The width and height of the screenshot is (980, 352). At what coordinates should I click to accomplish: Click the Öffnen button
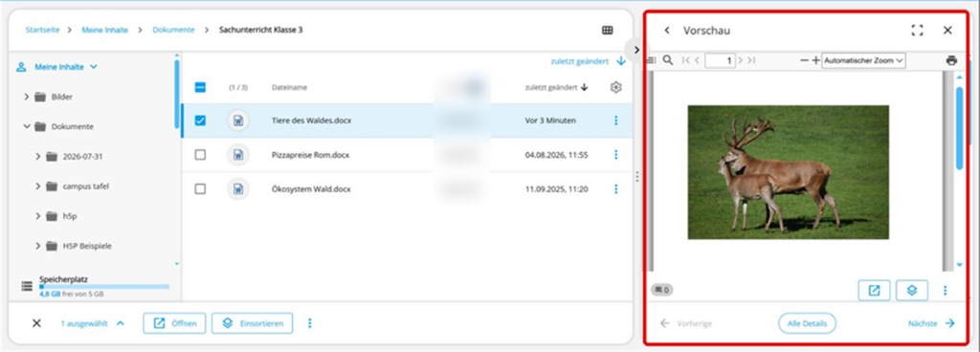(174, 323)
